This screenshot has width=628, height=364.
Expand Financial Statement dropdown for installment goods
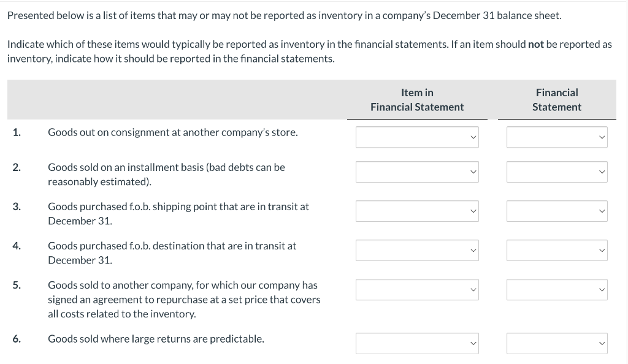pos(557,172)
